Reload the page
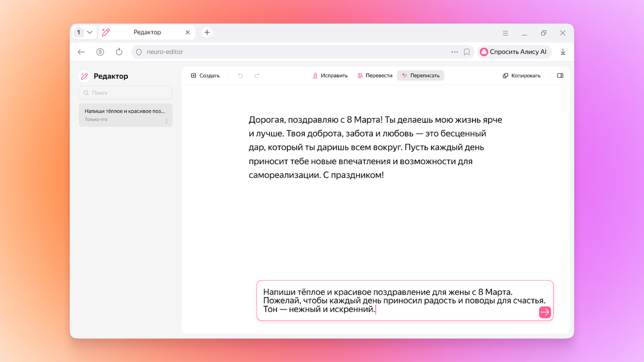644x362 pixels. 119,52
